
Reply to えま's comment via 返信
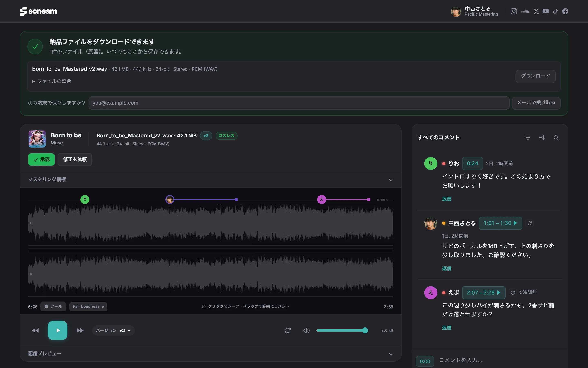(446, 328)
